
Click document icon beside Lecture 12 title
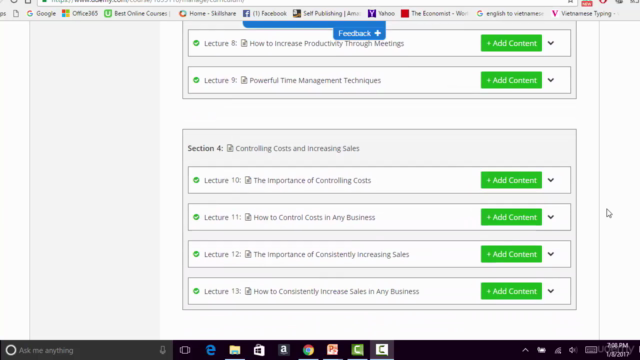(248, 254)
